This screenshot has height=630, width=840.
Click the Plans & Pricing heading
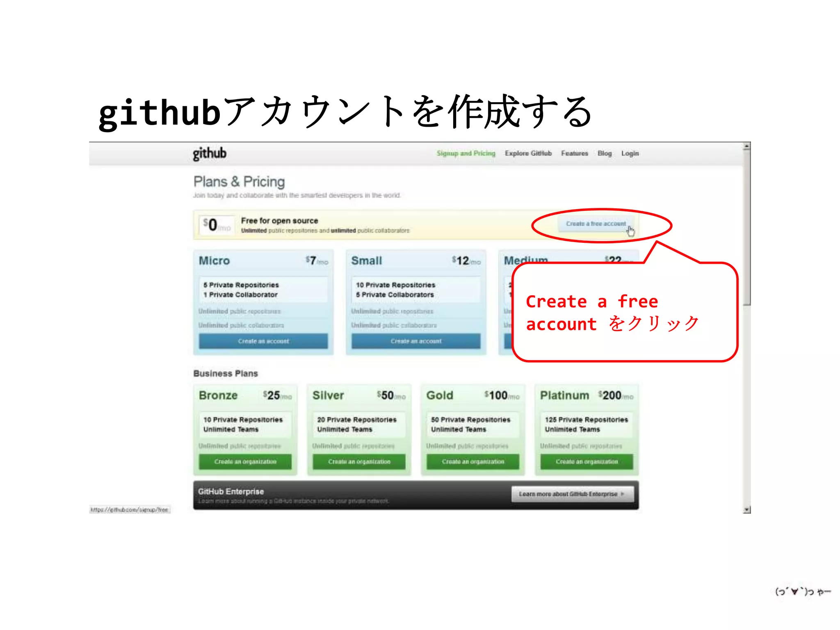point(239,182)
